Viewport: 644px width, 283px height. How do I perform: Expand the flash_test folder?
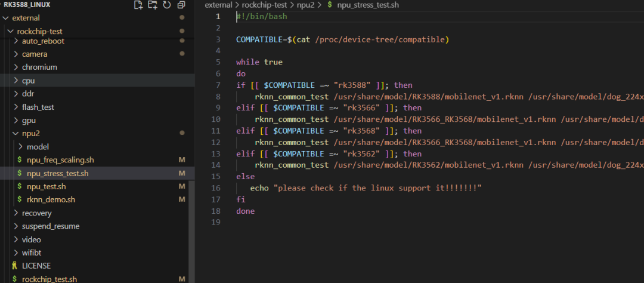point(16,107)
